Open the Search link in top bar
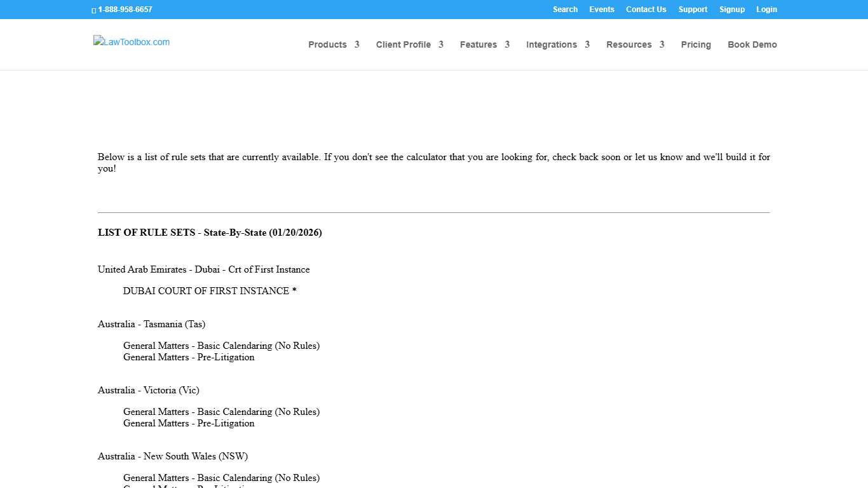The height and width of the screenshot is (488, 868). coord(565,10)
